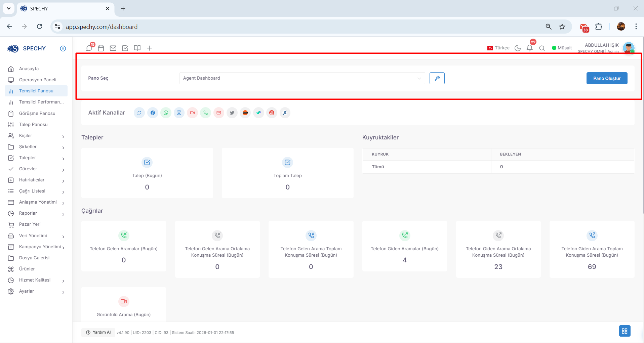Expand the Ayarlar sidebar menu
Image resolution: width=644 pixels, height=343 pixels.
coord(36,291)
